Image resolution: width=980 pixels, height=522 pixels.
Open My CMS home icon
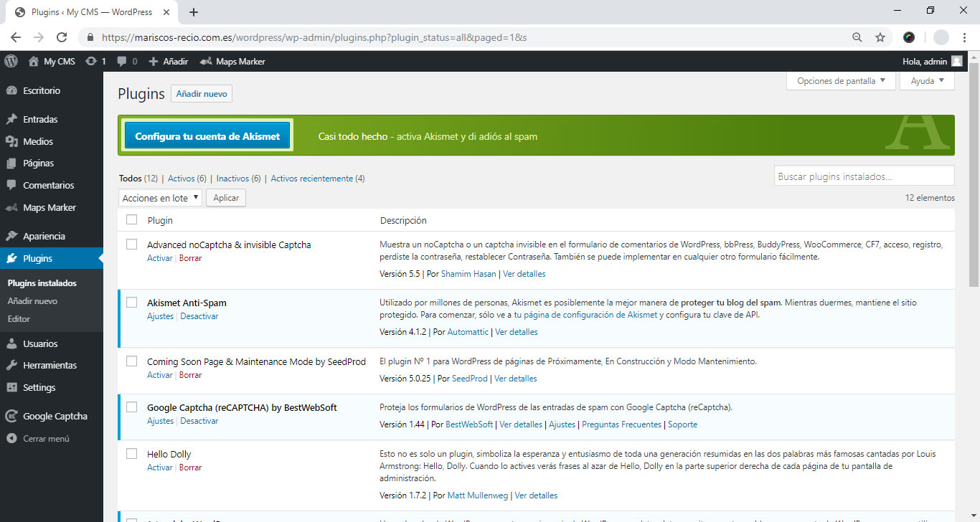[x=34, y=62]
